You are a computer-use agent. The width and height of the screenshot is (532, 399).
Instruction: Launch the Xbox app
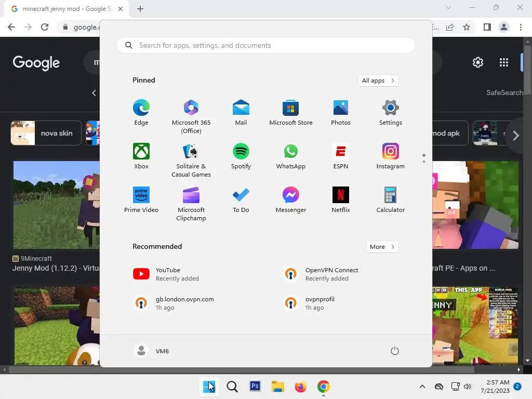tap(141, 156)
